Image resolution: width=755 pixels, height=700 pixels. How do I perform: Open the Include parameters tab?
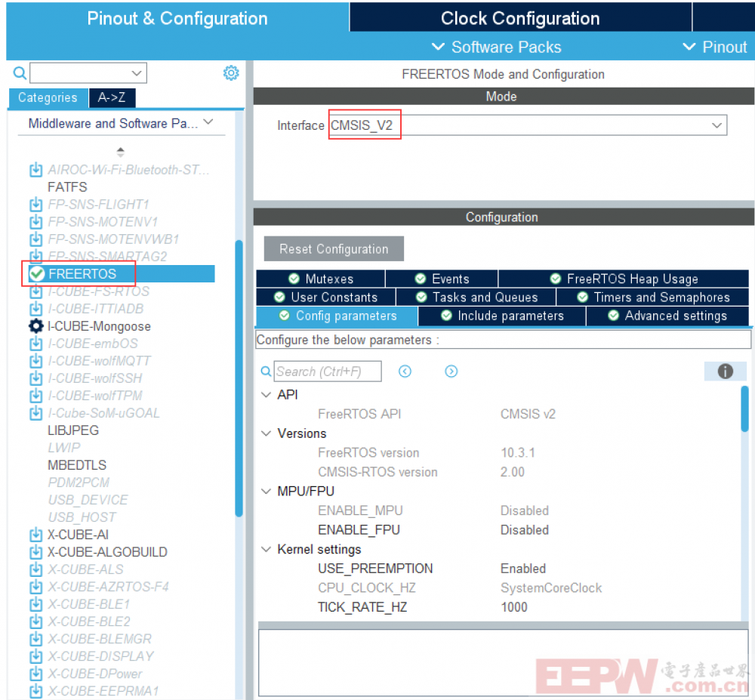(x=502, y=316)
